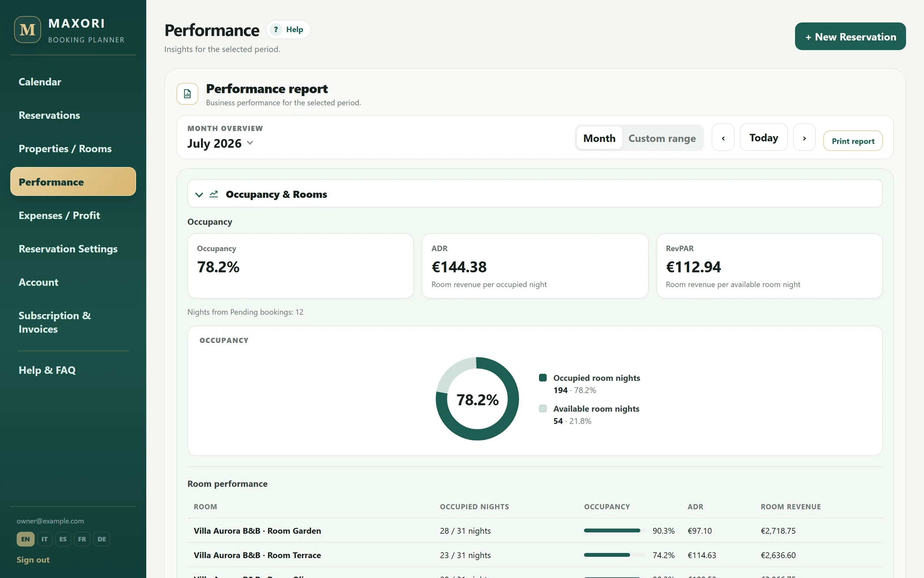Click the Occupied room nights legend swatch

[543, 378]
